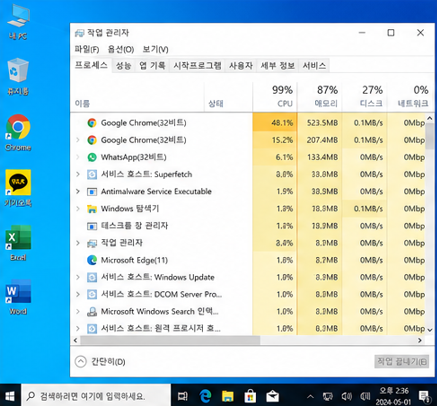Click the Task Manager title bar icon
This screenshot has height=406, width=437.
pyautogui.click(x=79, y=33)
